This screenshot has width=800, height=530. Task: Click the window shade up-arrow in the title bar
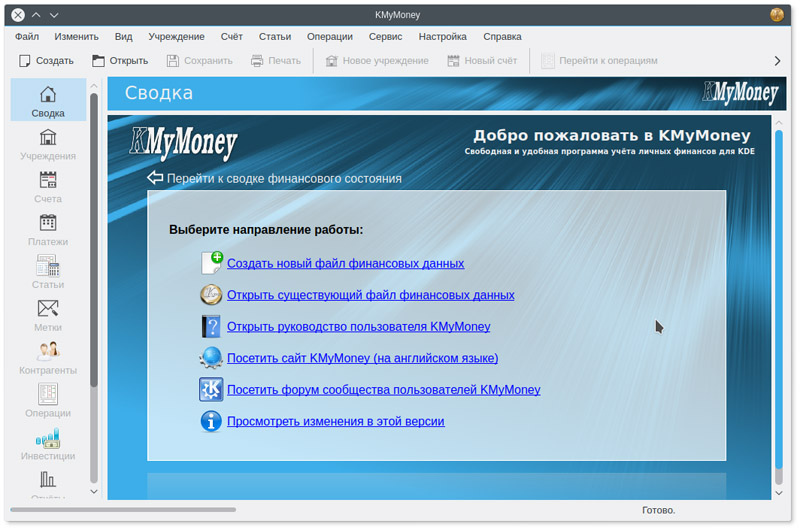coord(36,15)
